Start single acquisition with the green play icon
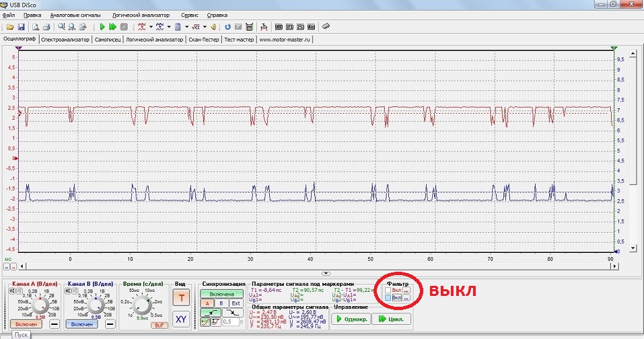The height and width of the screenshot is (339, 644). (102, 27)
